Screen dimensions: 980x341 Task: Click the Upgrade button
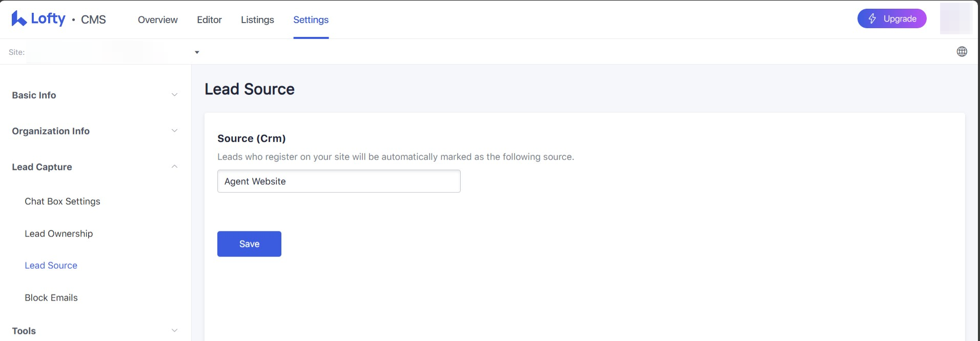point(891,19)
